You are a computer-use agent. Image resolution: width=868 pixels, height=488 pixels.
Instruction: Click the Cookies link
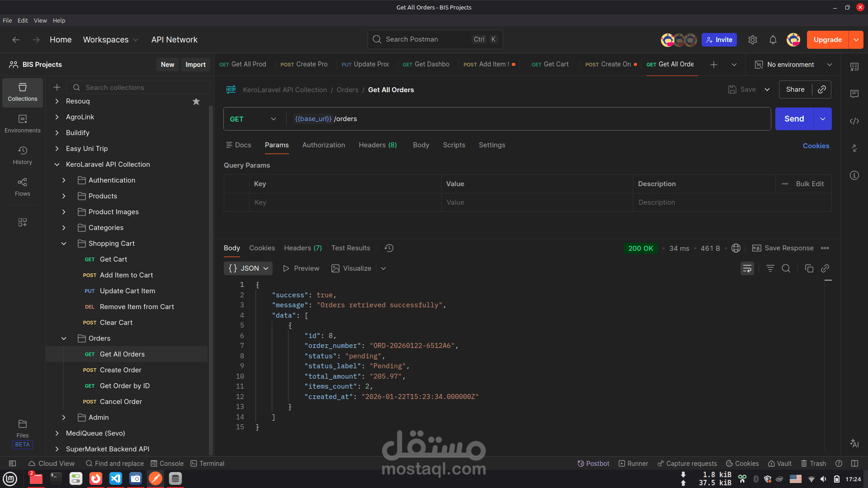pos(816,146)
